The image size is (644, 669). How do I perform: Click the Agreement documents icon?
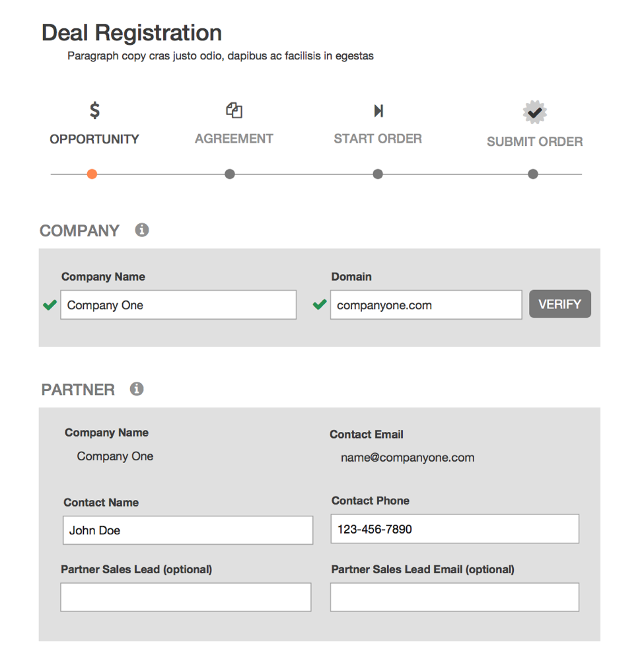(234, 110)
